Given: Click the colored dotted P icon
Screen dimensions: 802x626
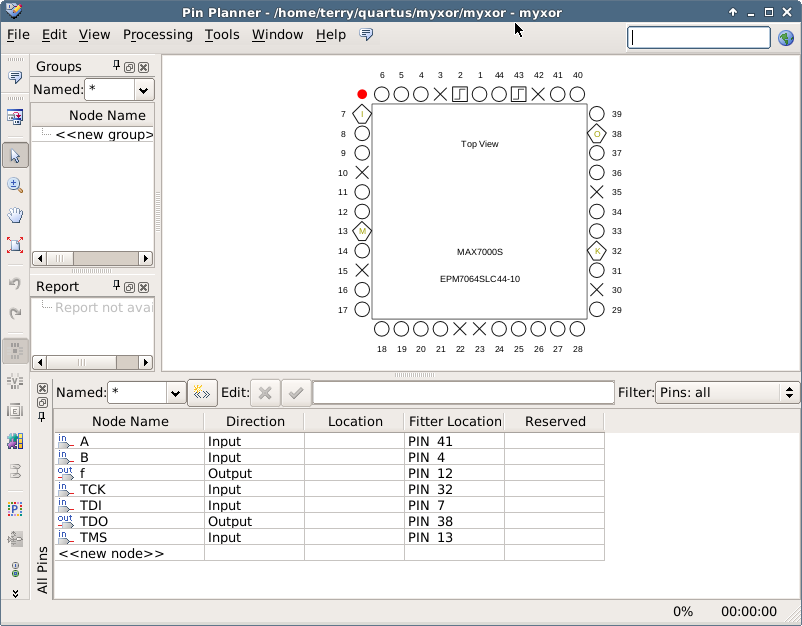Looking at the screenshot, I should tap(15, 508).
